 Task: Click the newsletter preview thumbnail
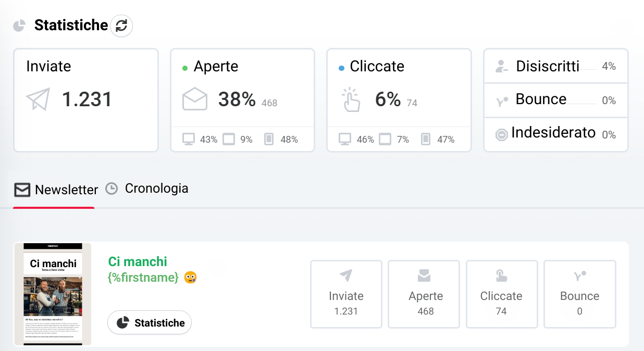pos(53,294)
